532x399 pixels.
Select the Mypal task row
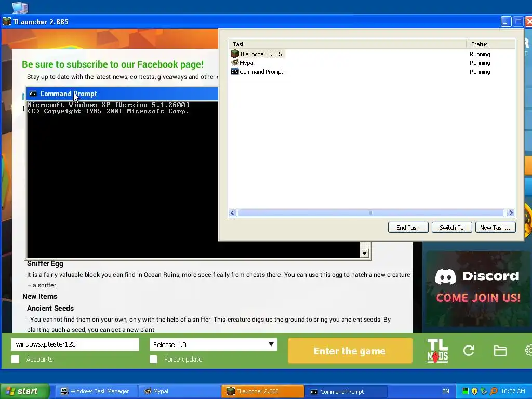[x=372, y=63]
